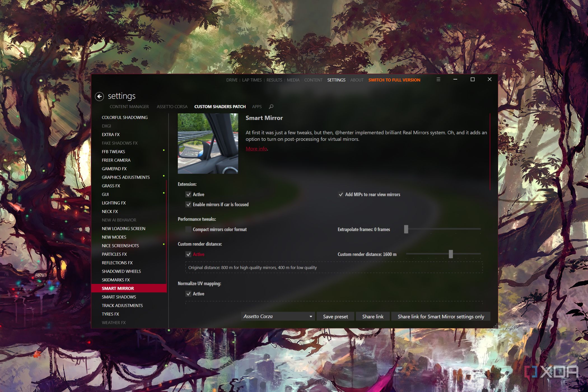
Task: Enable Compact mirrors color format
Action: point(188,229)
